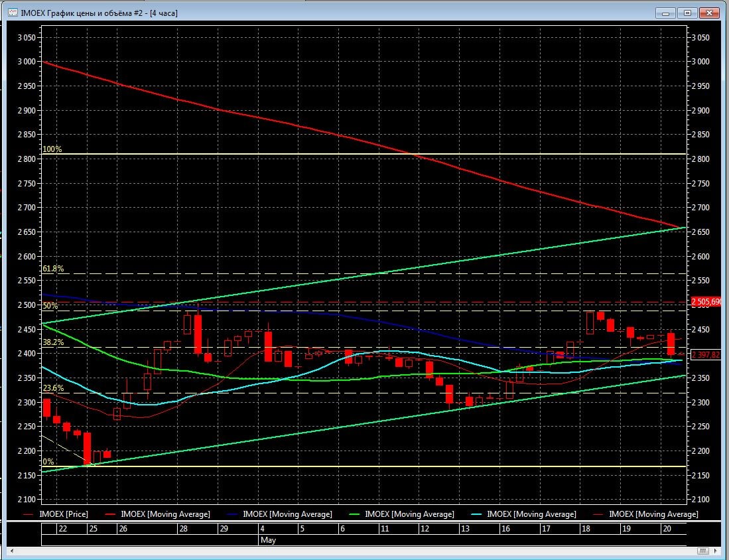This screenshot has width=729, height=560.
Task: Click date label 20 on the time axis
Action: point(667,529)
